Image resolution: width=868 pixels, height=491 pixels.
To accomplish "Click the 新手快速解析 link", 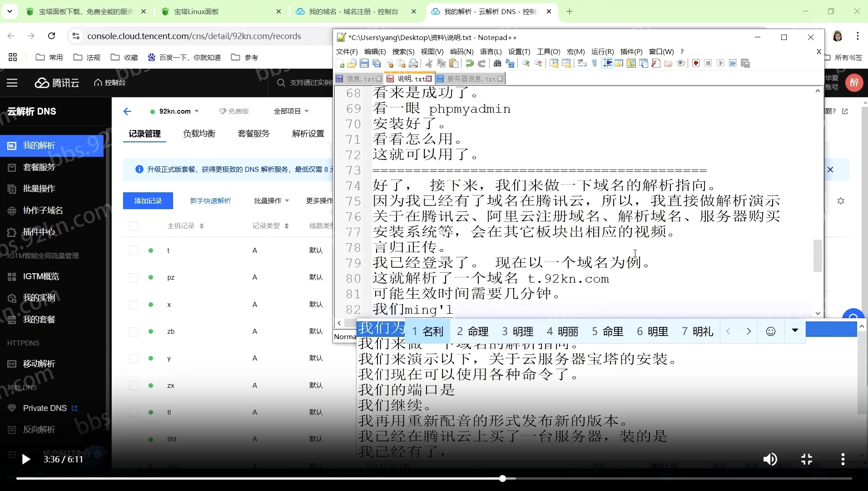I will (x=210, y=201).
